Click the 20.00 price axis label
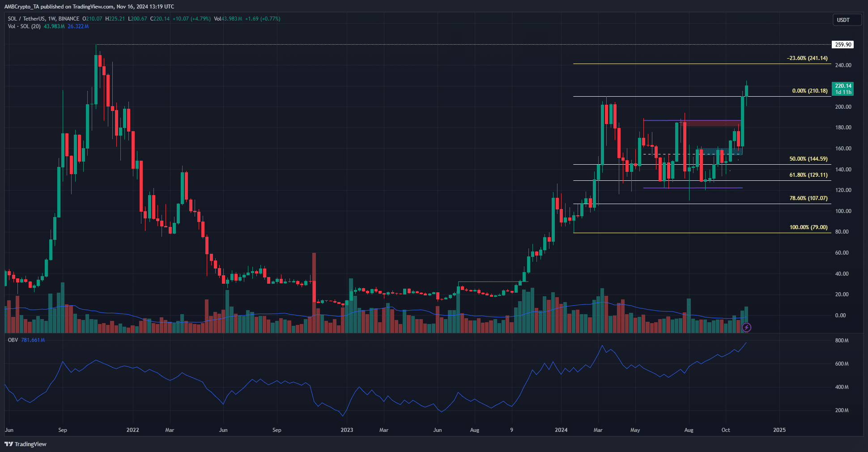 (x=842, y=294)
